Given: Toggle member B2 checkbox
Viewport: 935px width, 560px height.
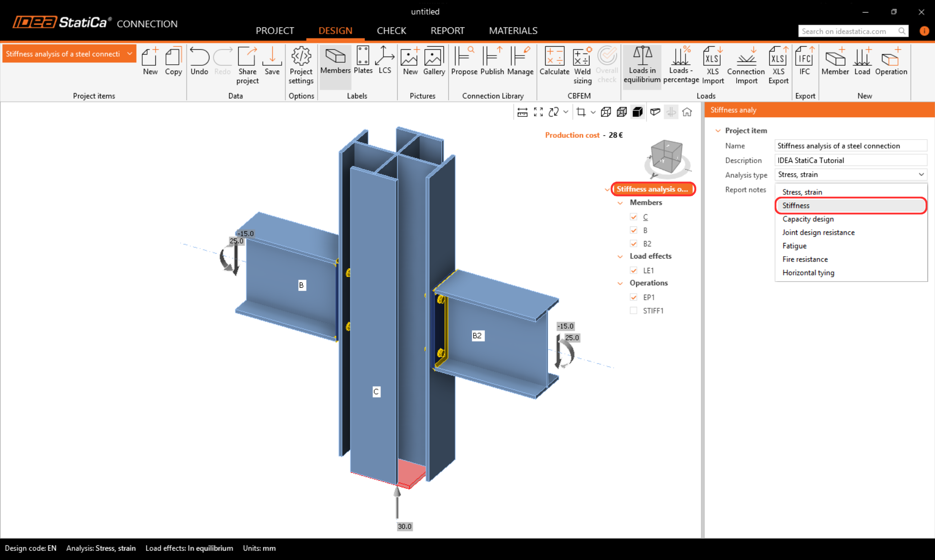Looking at the screenshot, I should [x=633, y=243].
